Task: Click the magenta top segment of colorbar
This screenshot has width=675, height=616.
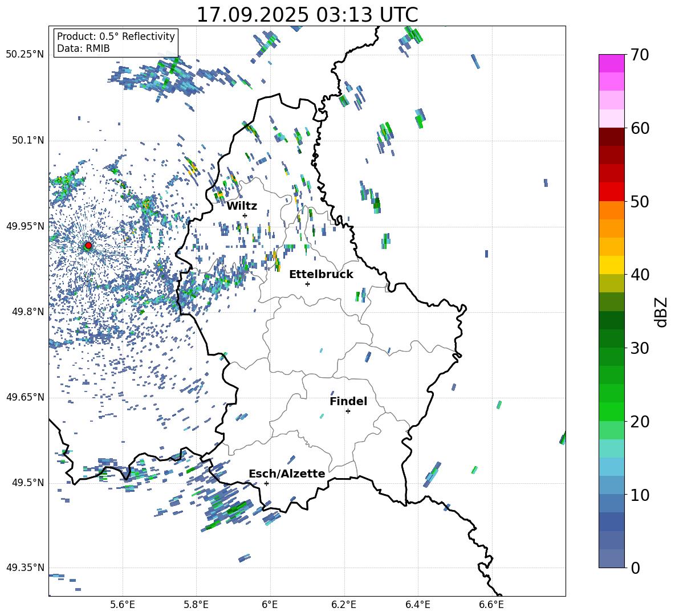Action: click(612, 63)
